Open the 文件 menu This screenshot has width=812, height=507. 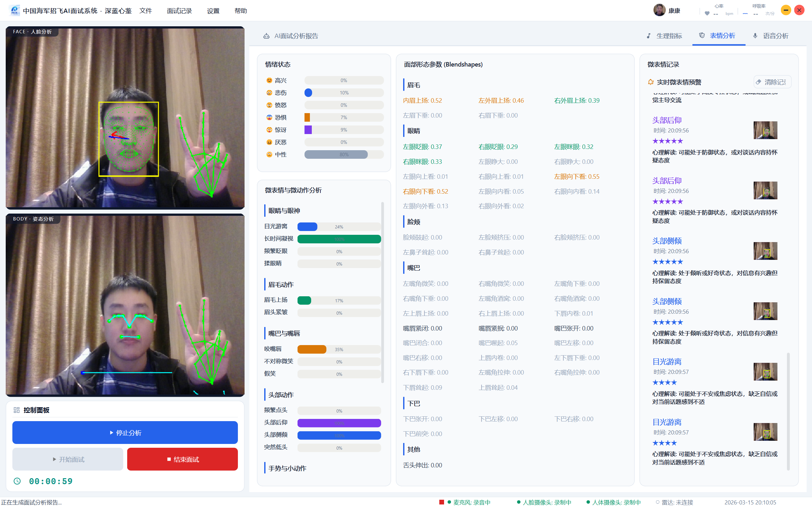point(146,11)
